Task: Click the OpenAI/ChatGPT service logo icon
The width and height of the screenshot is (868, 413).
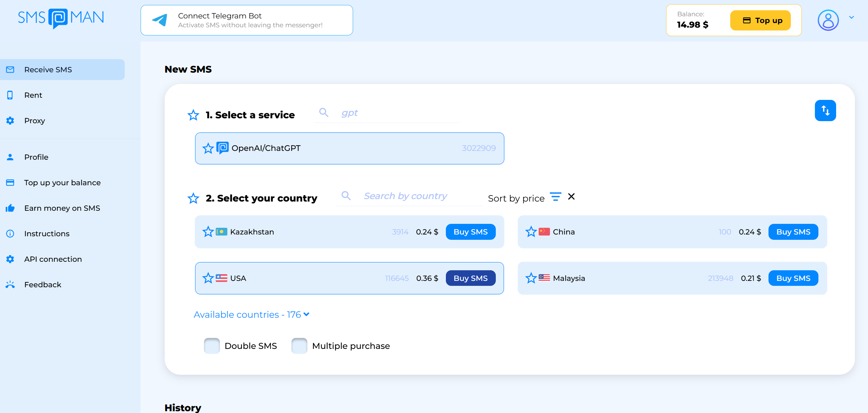Action: [222, 148]
